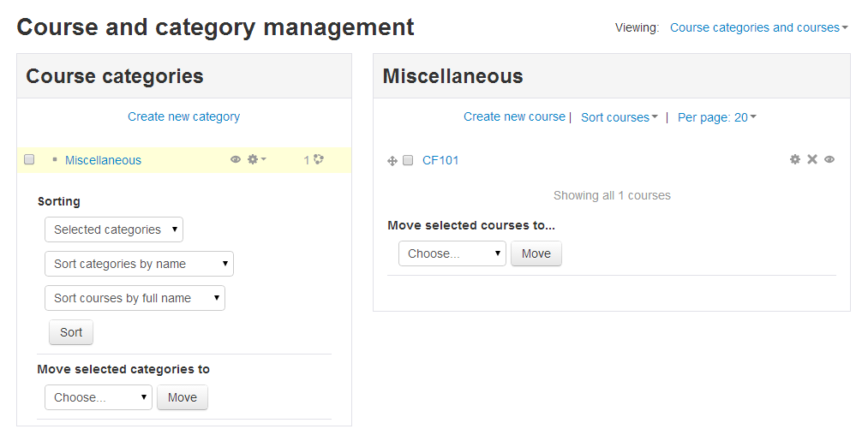Hide the CF101 course using the eye icon

829,159
